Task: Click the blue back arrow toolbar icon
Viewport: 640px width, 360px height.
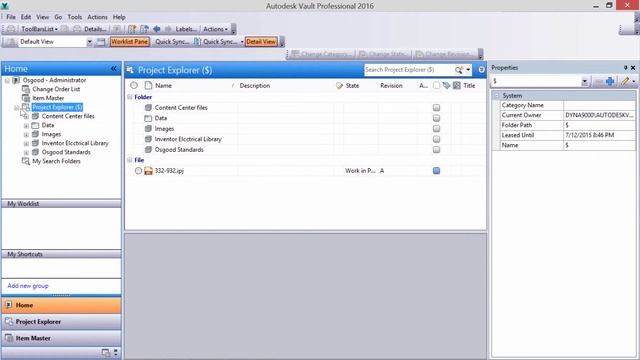Action: (156, 29)
